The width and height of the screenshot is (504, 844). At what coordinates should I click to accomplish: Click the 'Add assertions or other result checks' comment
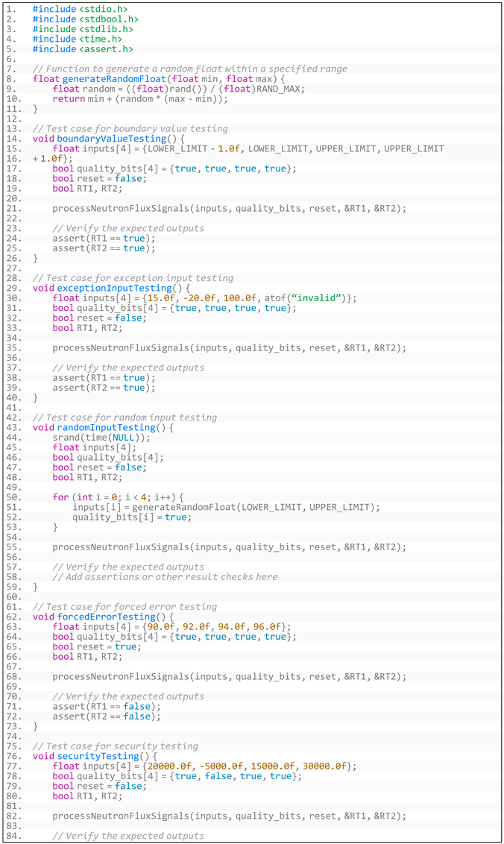[x=165, y=576]
